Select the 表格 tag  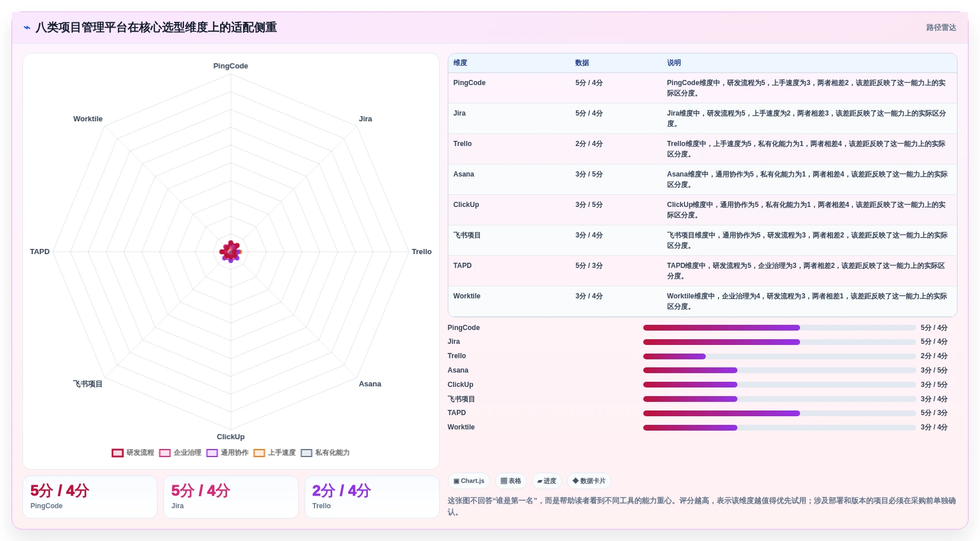point(511,481)
